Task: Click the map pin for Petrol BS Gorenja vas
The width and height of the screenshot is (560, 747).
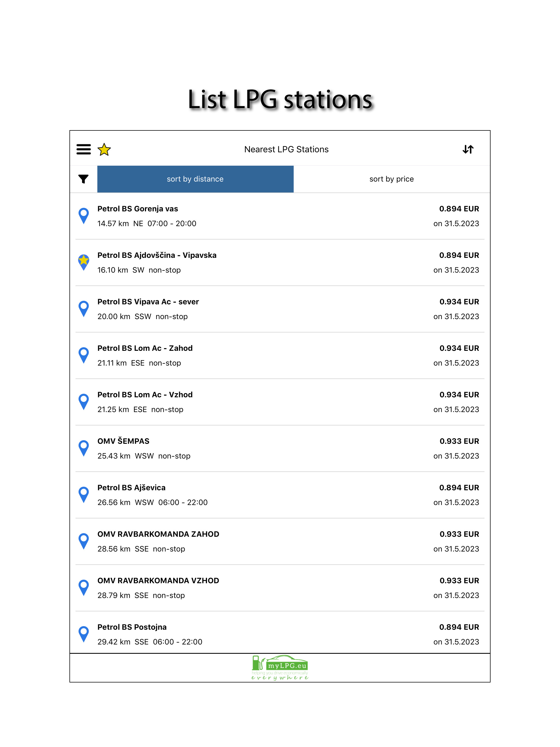Action: click(x=83, y=215)
